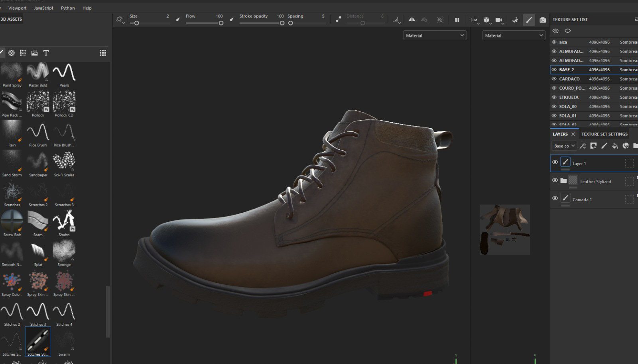Select the Layer 1 layer

(579, 164)
